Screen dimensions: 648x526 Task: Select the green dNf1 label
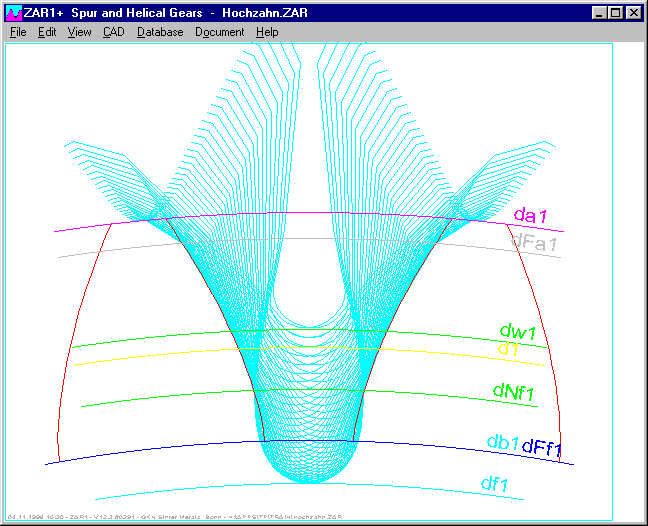[513, 393]
